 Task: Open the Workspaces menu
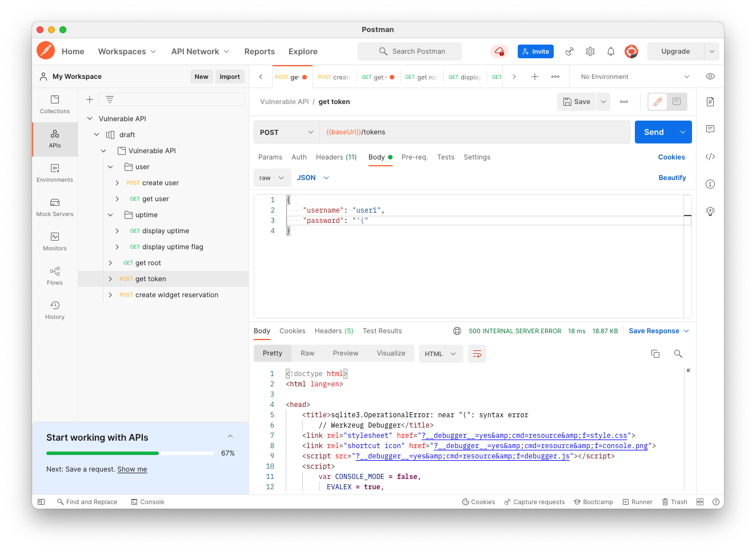point(127,51)
